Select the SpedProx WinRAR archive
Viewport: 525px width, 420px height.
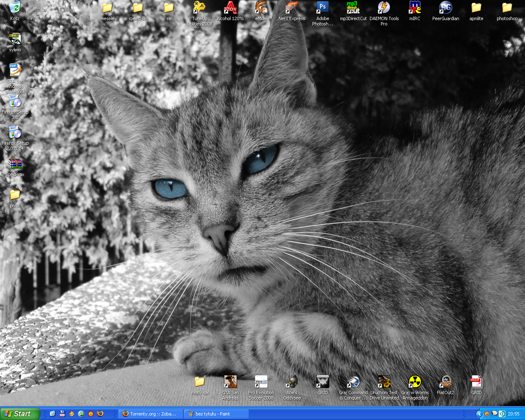15,164
